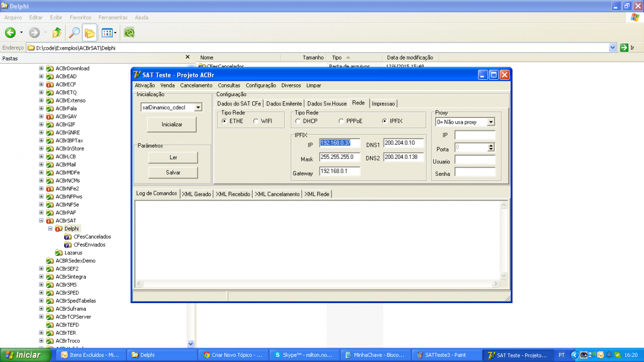Expand the ACBrNFe2 tree node
644x362 pixels.
tap(41, 189)
